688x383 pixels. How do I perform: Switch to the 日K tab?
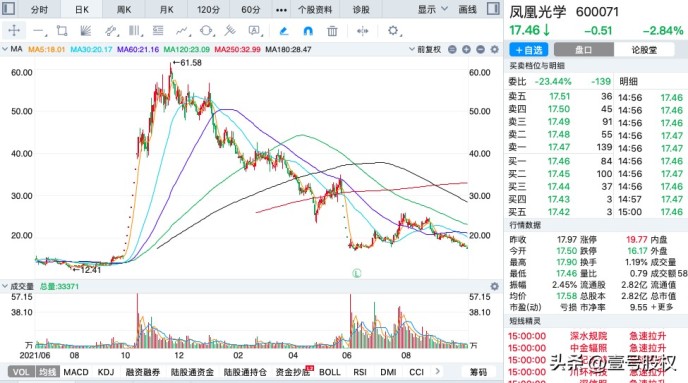tap(82, 9)
